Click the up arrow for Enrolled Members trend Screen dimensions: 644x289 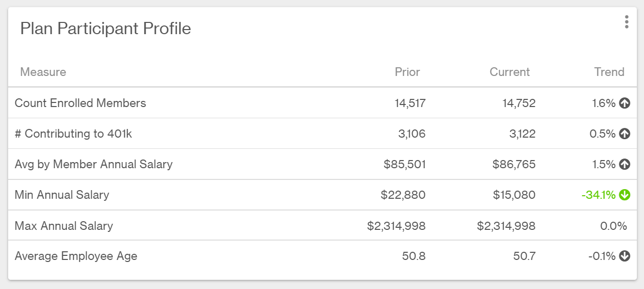(625, 103)
